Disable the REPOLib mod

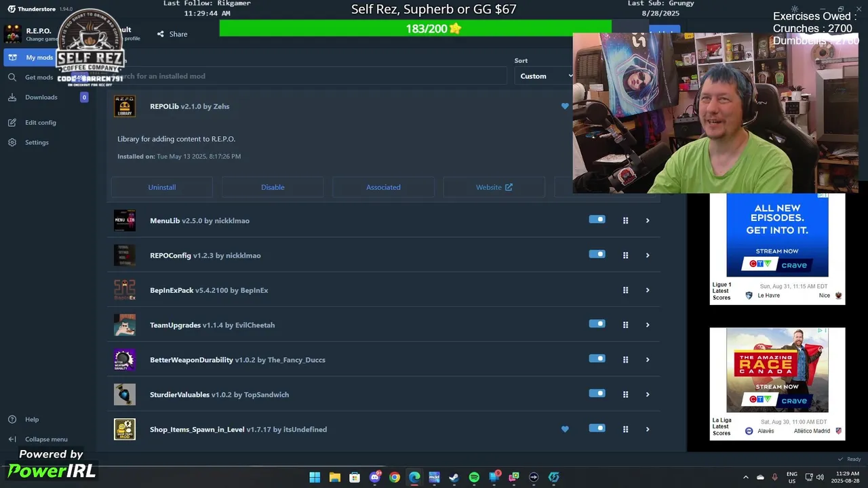(273, 187)
